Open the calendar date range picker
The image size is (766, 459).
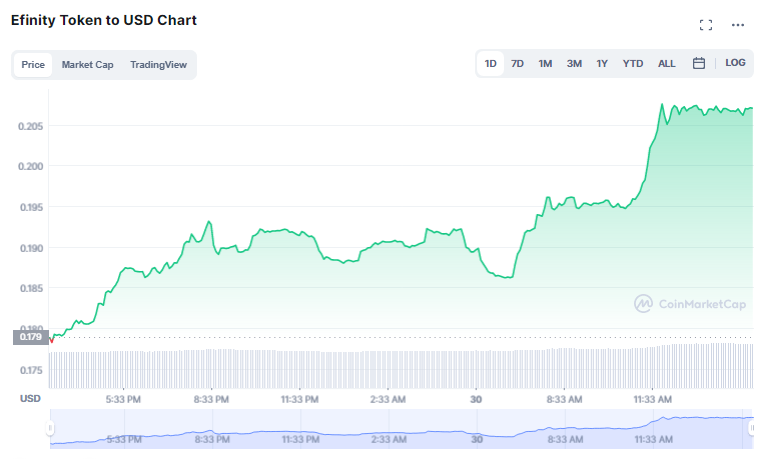[699, 63]
